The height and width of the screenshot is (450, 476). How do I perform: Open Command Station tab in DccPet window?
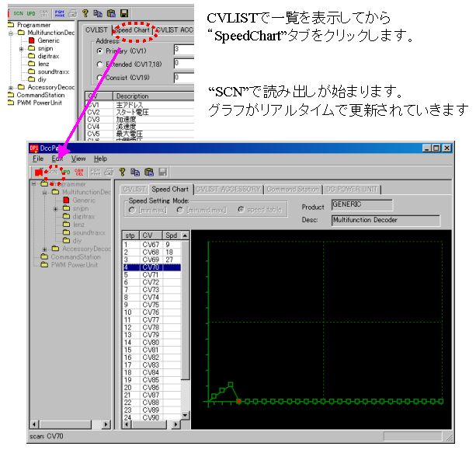point(293,190)
